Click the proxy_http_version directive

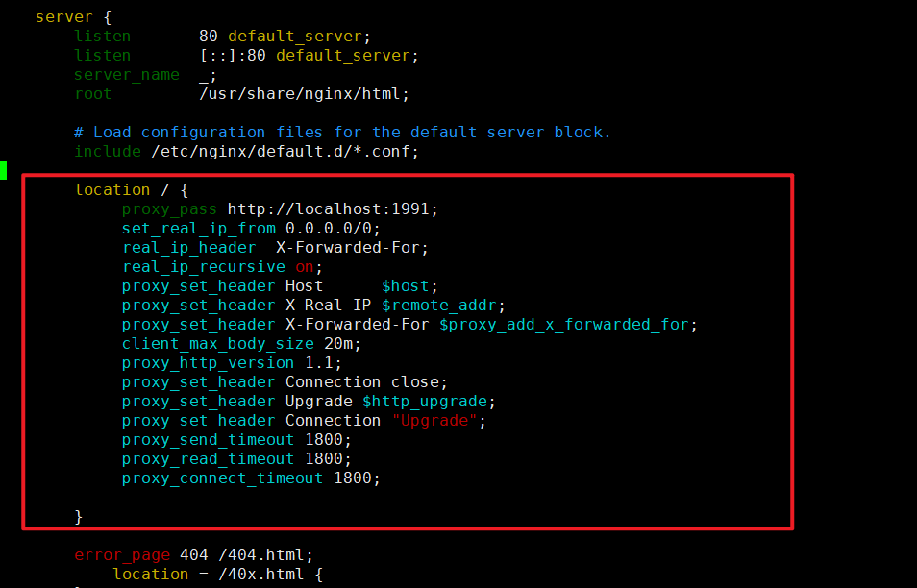tap(208, 363)
